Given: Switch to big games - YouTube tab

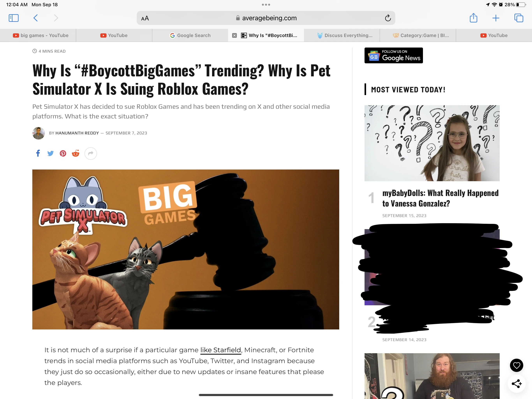Looking at the screenshot, I should pyautogui.click(x=41, y=35).
